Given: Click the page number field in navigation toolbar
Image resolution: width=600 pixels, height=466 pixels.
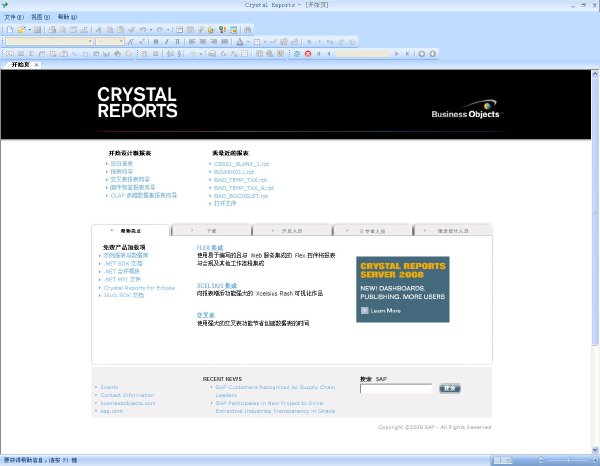Looking at the screenshot, I should tap(363, 54).
